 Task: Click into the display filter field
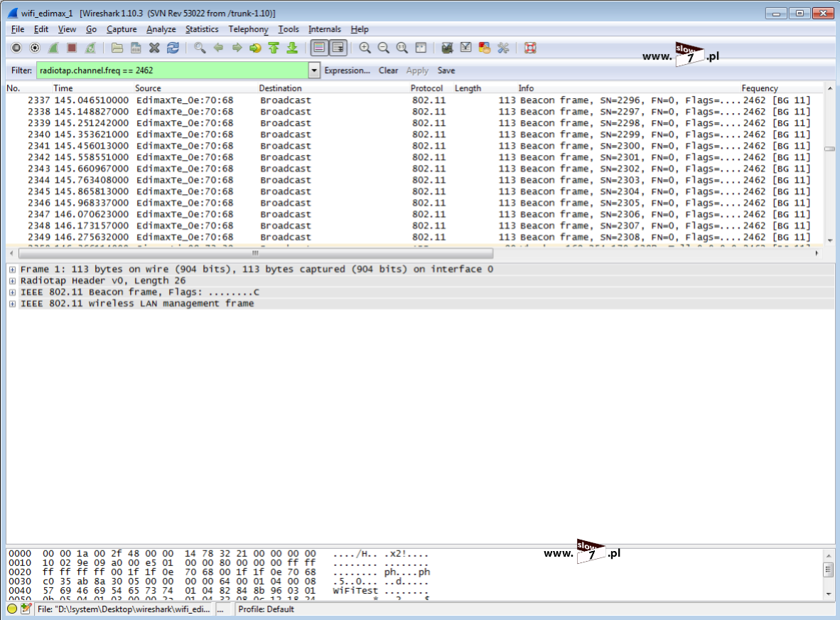tap(173, 70)
